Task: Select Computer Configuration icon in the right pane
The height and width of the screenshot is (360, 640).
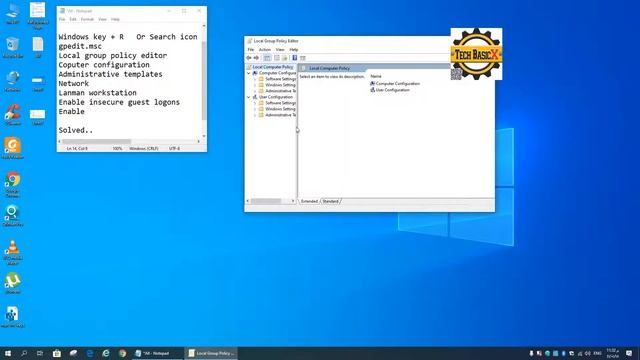Action: (372, 83)
